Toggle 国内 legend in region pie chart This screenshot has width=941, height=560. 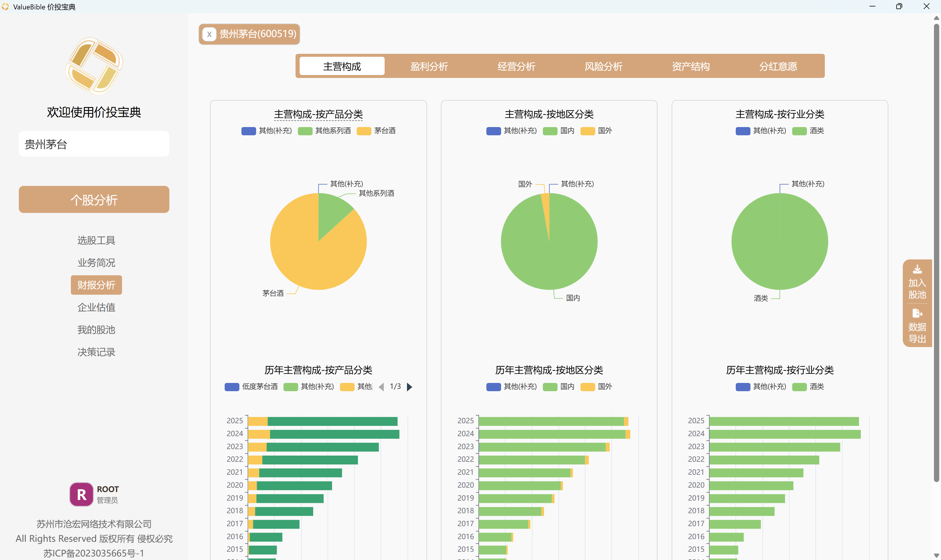coord(558,131)
